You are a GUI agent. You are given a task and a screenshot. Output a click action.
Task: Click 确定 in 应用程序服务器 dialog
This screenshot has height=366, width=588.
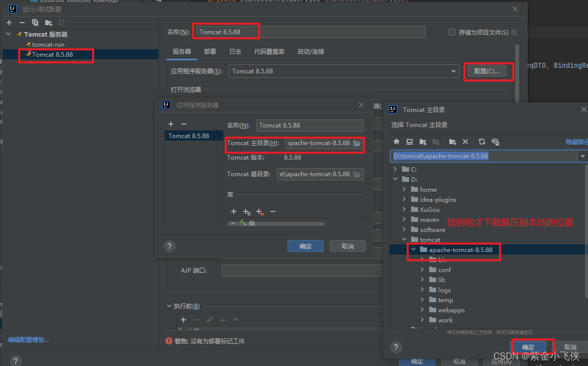pyautogui.click(x=306, y=246)
